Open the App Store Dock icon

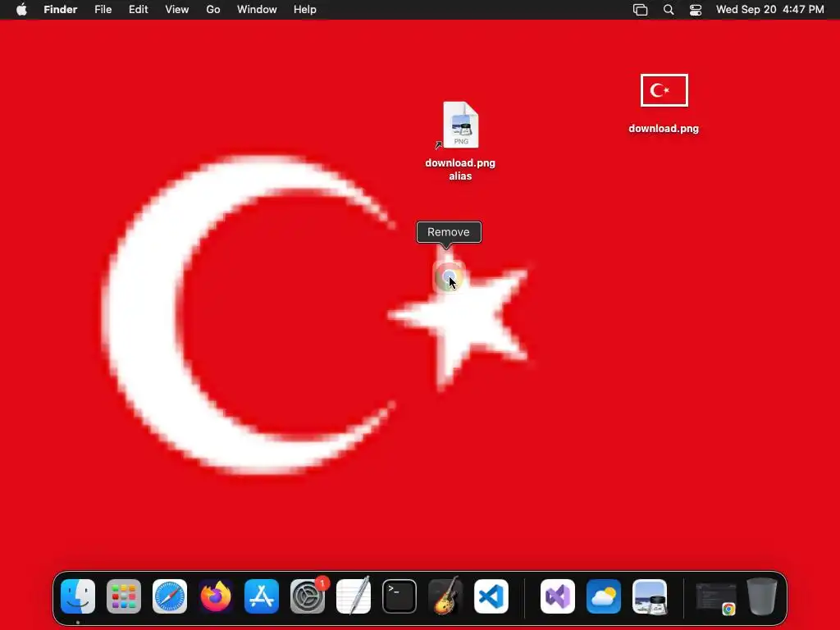262,596
